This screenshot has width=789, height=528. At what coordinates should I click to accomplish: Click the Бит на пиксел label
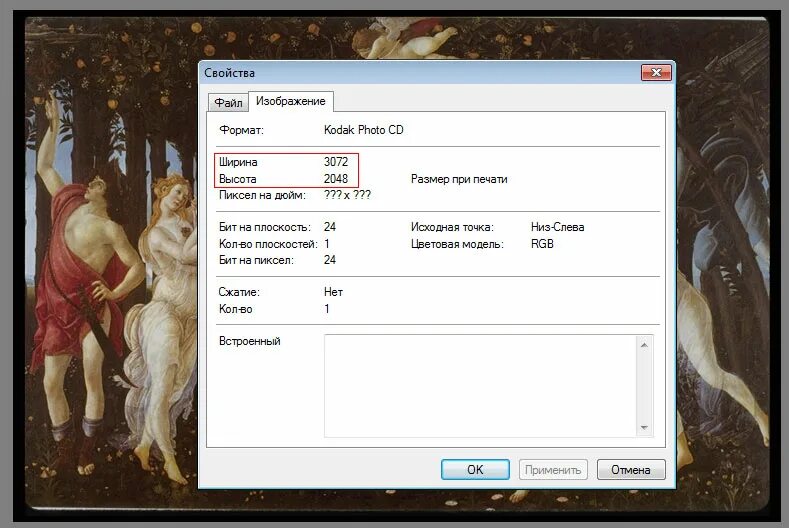[256, 260]
